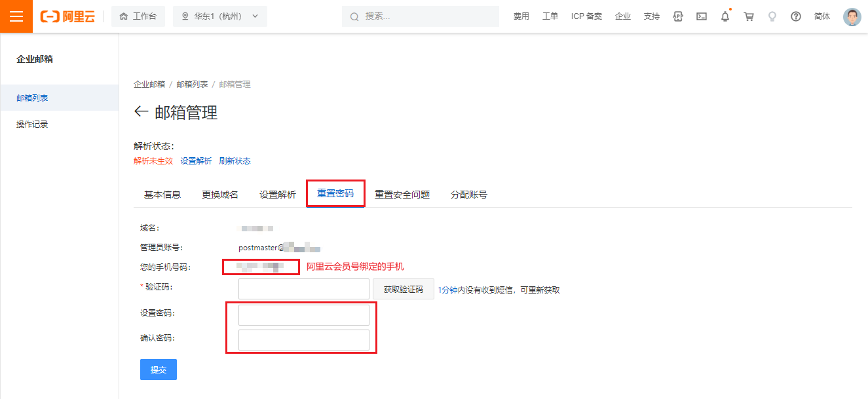This screenshot has width=868, height=399.
Task: Go back using arrow beside 邮箱管理
Action: click(141, 112)
